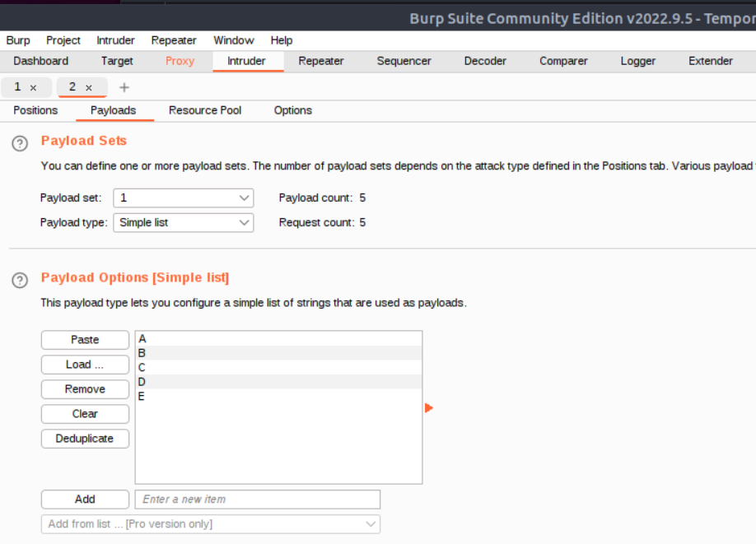Click the Payload Sets help icon

pos(20,144)
